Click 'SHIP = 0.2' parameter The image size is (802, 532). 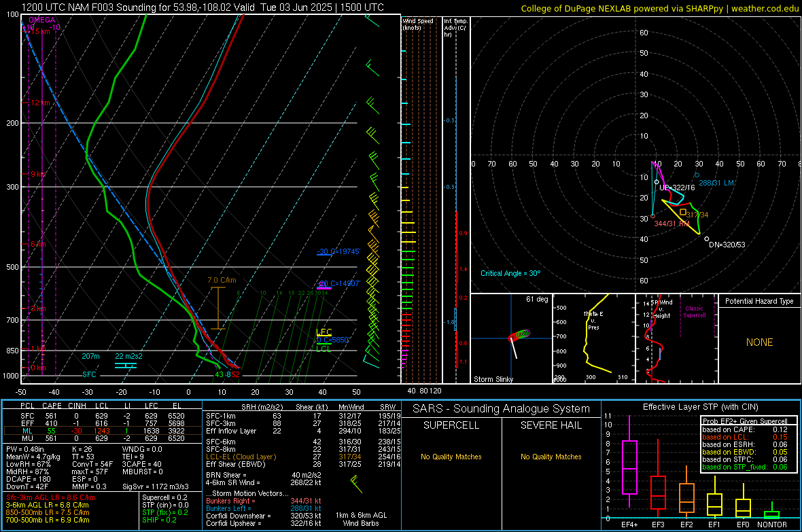[159, 520]
